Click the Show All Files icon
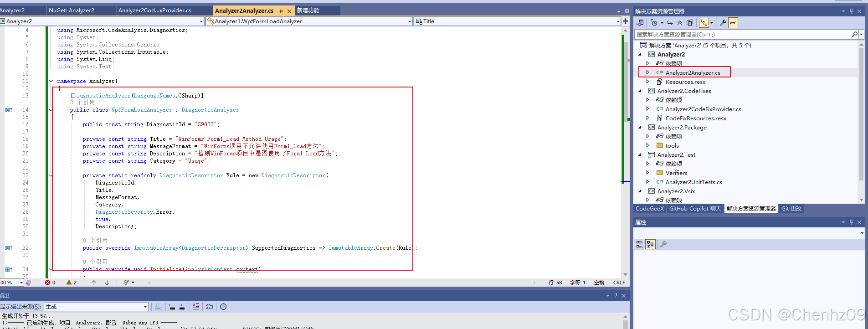The image size is (868, 329). pyautogui.click(x=690, y=23)
